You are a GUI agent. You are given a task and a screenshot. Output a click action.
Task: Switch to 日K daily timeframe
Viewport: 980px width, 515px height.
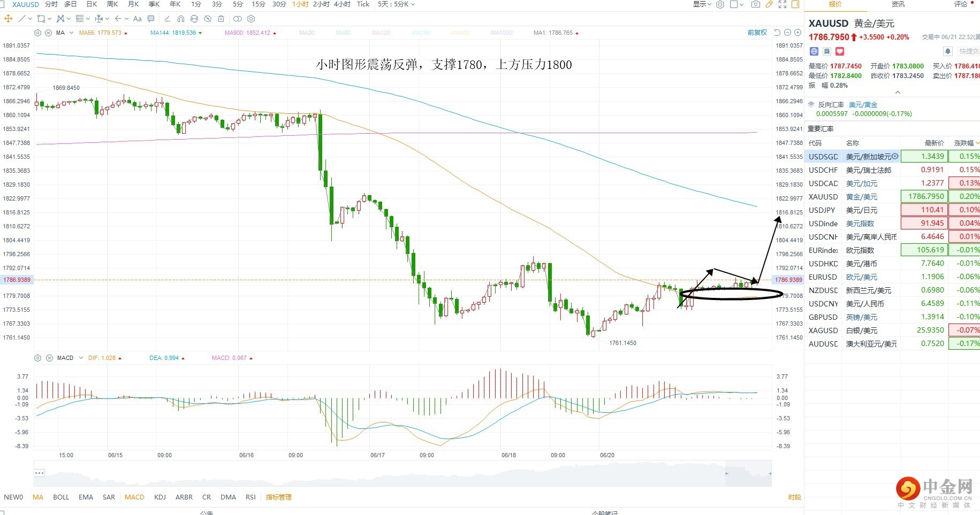pos(92,4)
